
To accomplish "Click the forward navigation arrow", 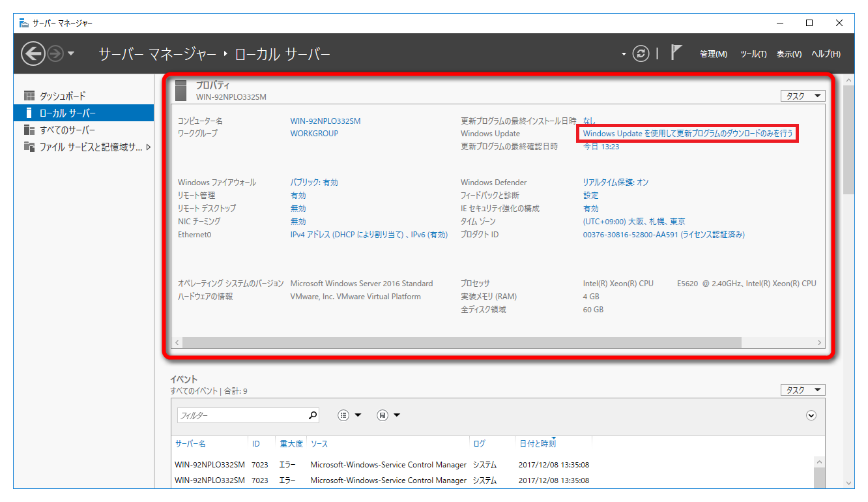I will (55, 53).
